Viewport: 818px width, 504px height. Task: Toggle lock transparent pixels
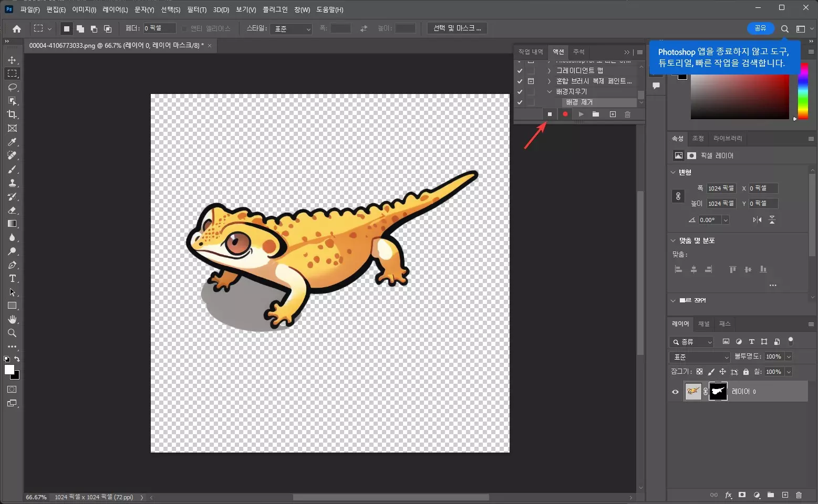tap(699, 372)
